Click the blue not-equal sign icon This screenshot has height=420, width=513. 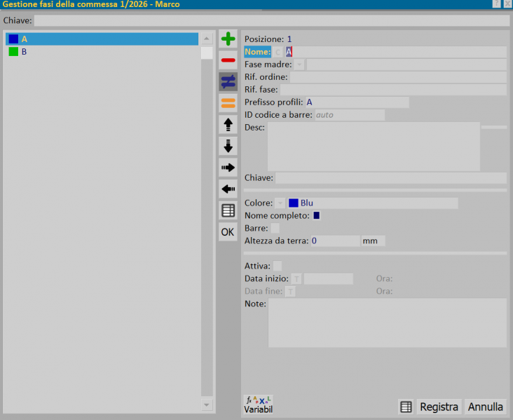point(228,82)
